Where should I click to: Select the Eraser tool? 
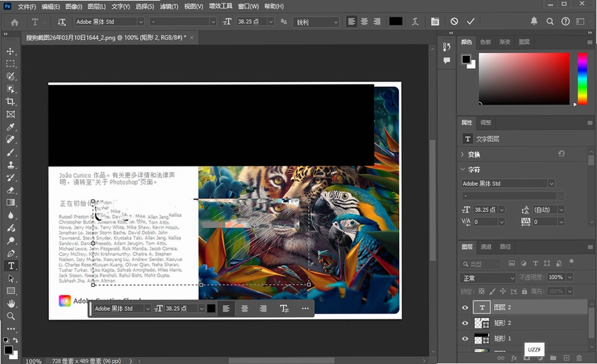pos(10,190)
